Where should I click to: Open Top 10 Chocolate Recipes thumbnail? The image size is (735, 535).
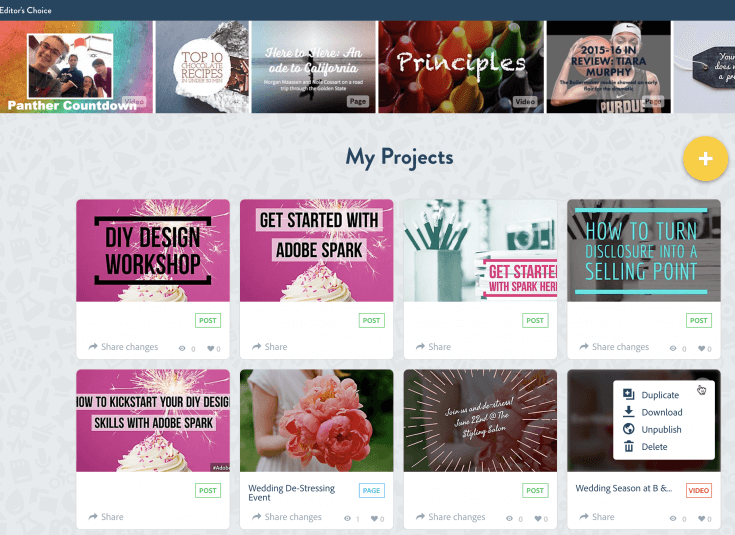click(x=202, y=67)
